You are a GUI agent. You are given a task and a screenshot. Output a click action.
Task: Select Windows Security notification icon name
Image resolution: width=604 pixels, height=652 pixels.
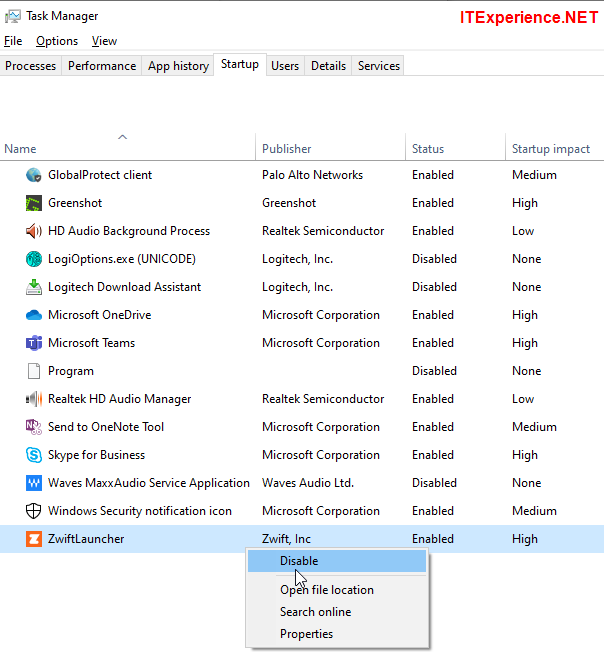click(x=140, y=511)
